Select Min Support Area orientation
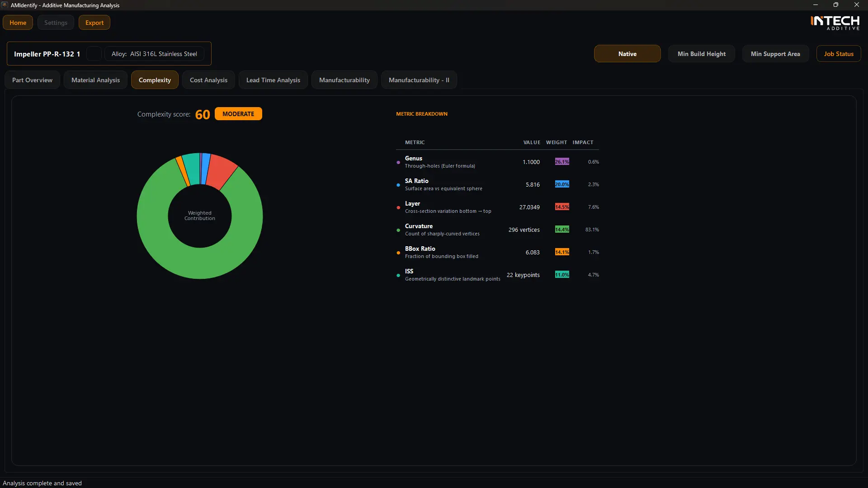The width and height of the screenshot is (868, 488). click(x=775, y=54)
